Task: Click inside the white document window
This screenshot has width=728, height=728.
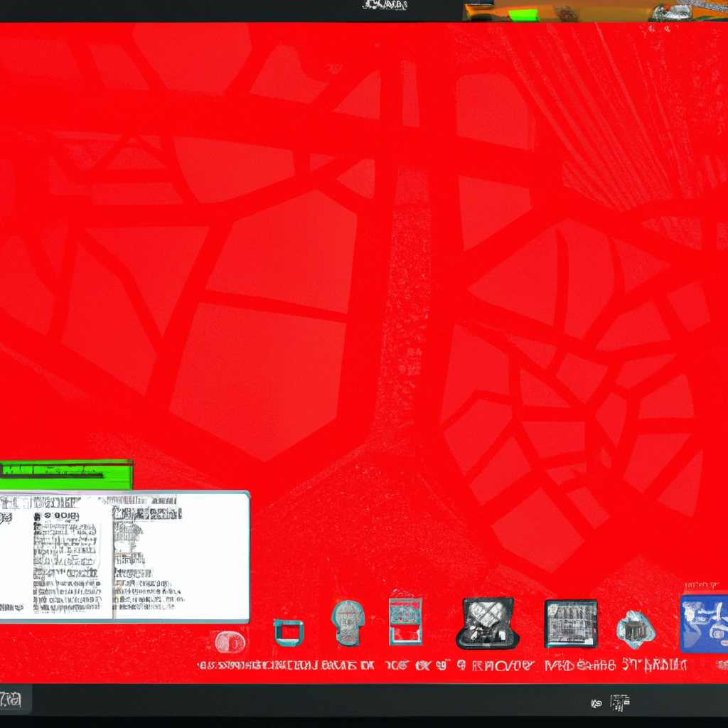Action: tap(124, 556)
